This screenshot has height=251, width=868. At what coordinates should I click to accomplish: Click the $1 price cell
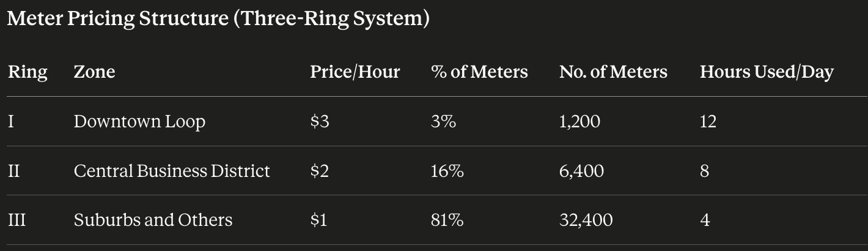coord(318,219)
